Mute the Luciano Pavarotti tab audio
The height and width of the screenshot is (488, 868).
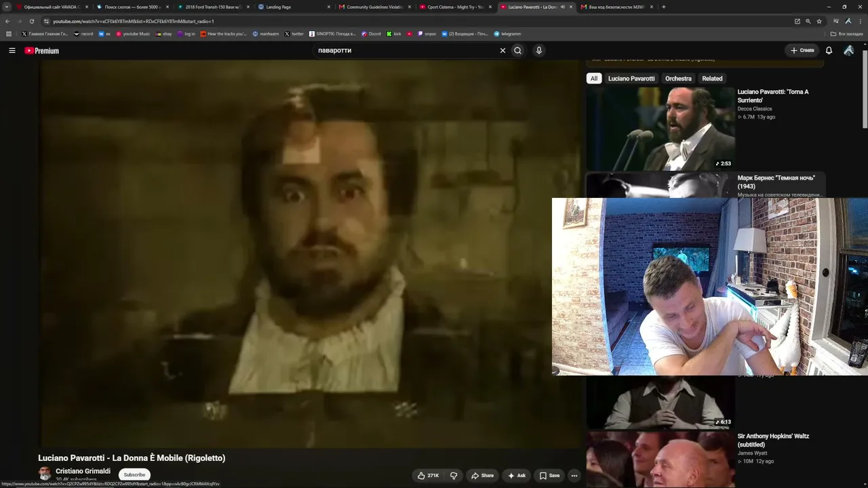(563, 7)
